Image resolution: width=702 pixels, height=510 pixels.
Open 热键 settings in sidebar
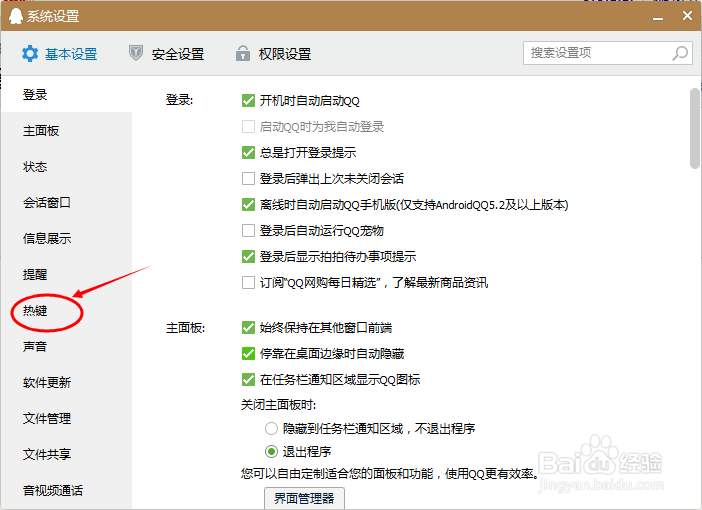point(67,311)
